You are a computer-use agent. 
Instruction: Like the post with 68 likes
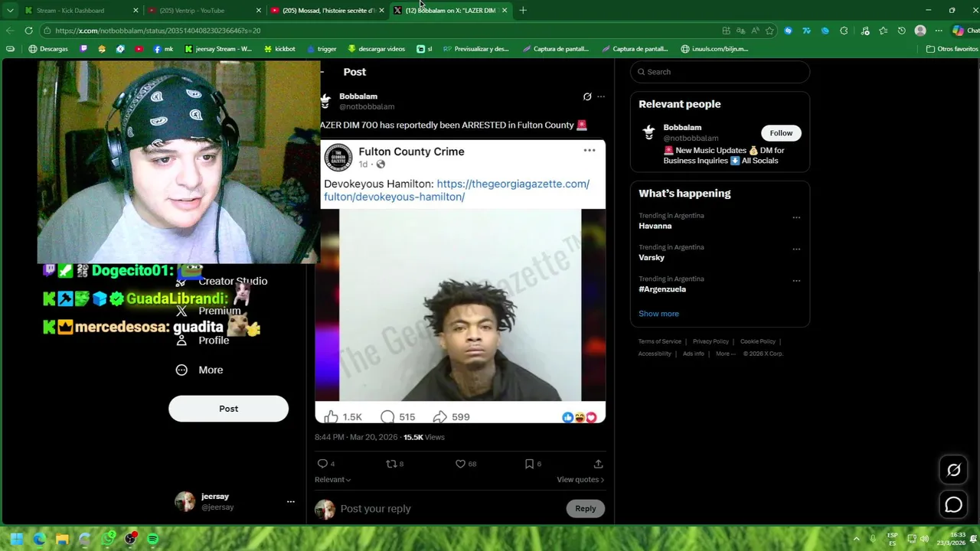(x=460, y=464)
